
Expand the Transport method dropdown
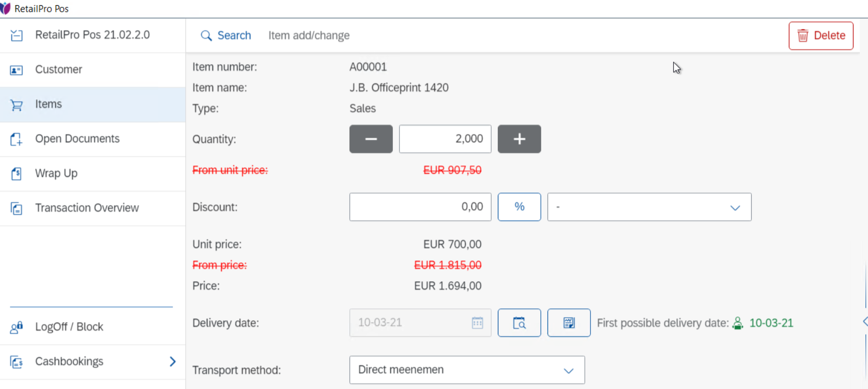coord(467,370)
